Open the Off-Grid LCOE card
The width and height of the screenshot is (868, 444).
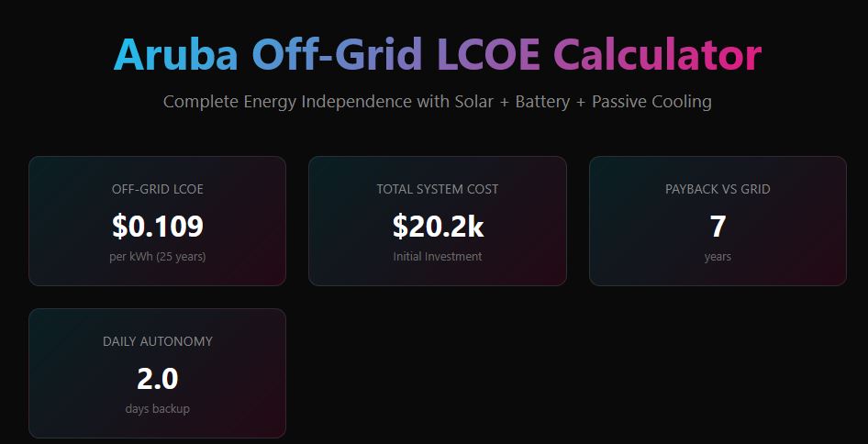pos(157,221)
